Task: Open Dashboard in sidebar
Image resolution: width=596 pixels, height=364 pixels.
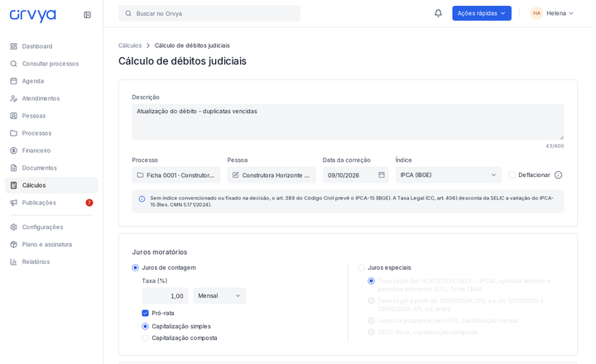Action: coord(51,46)
